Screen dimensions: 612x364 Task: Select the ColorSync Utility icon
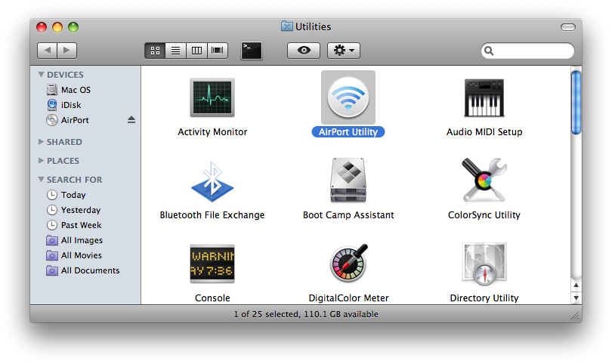[484, 180]
